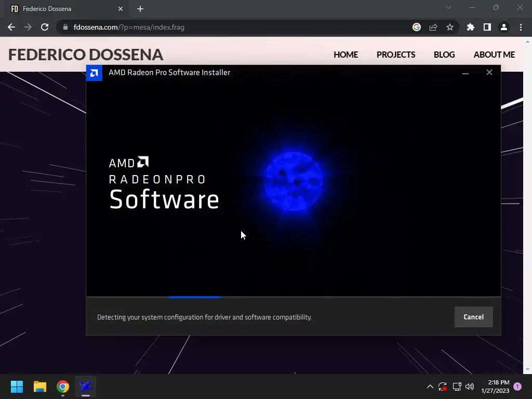Open BLOG on Federico Dossena site
This screenshot has width=532, height=399.
(444, 55)
